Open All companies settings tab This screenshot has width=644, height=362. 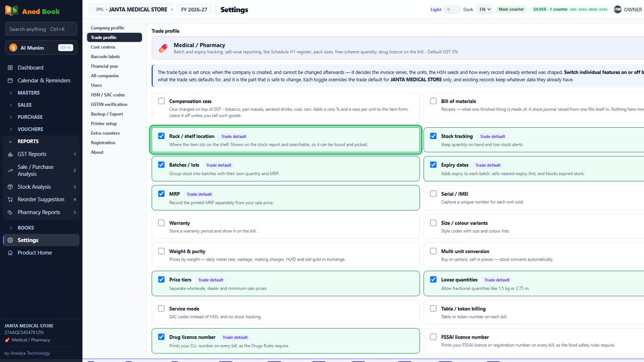(115, 76)
